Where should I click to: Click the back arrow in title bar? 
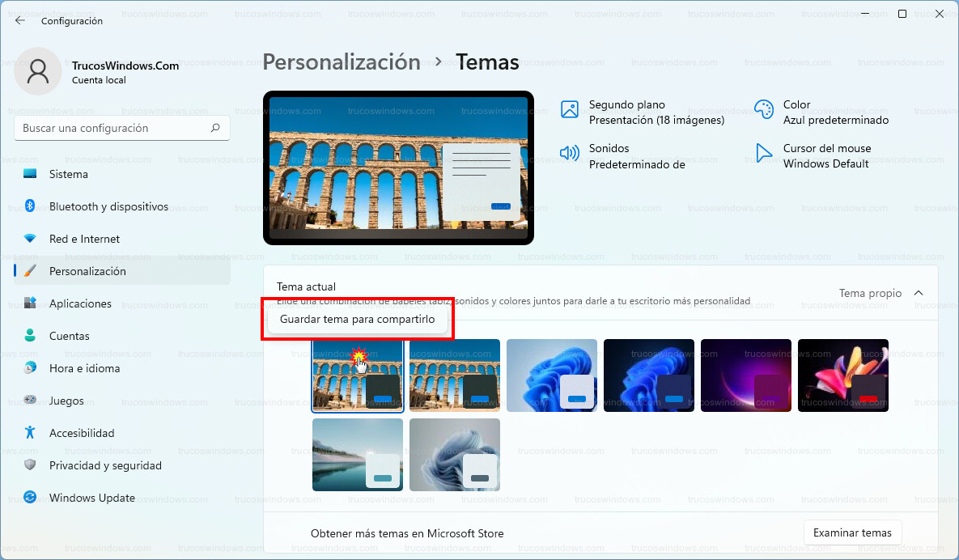[x=20, y=21]
